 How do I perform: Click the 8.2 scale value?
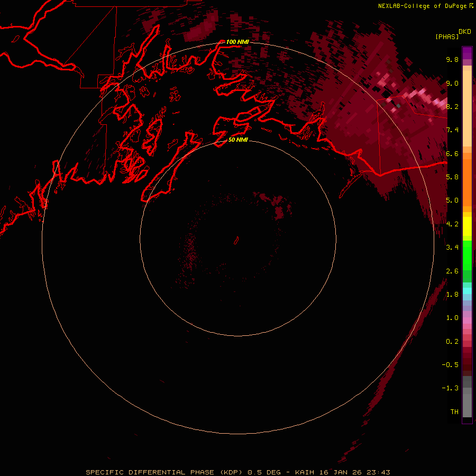point(452,106)
